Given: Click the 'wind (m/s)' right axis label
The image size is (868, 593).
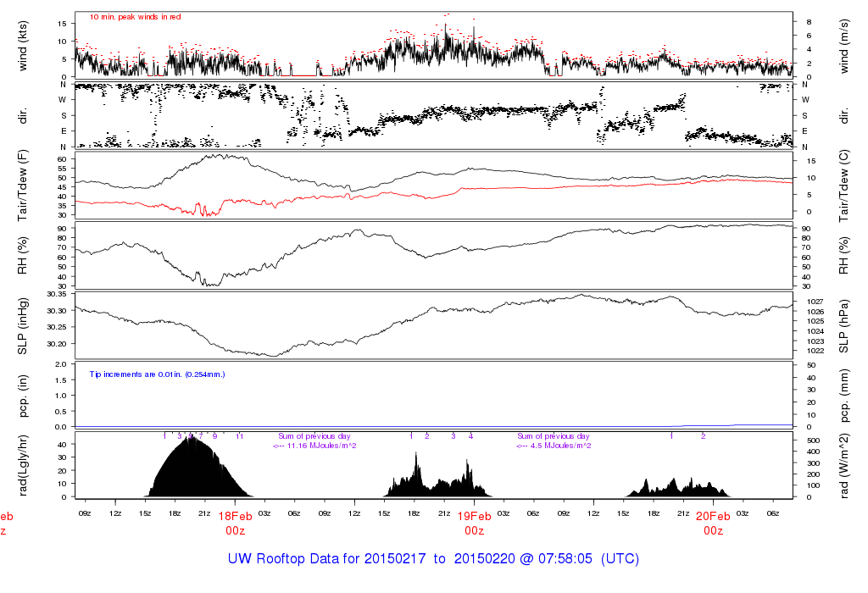Looking at the screenshot, I should (844, 47).
